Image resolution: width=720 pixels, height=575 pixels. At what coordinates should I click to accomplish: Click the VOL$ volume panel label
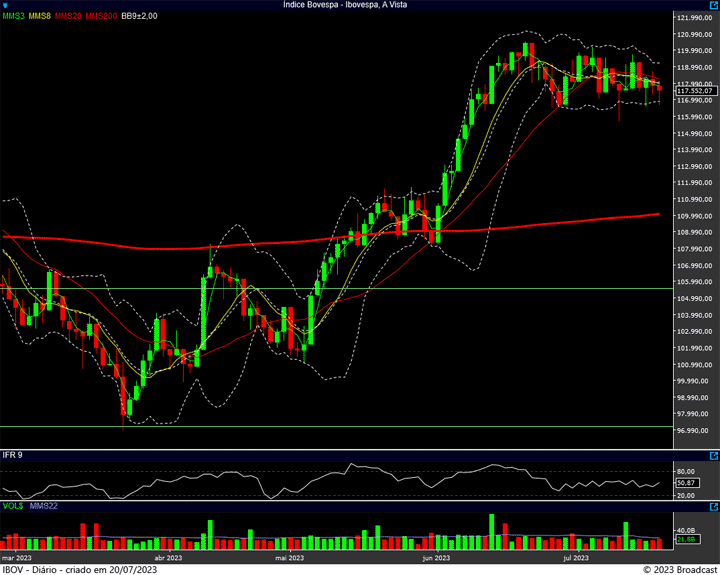pyautogui.click(x=12, y=505)
